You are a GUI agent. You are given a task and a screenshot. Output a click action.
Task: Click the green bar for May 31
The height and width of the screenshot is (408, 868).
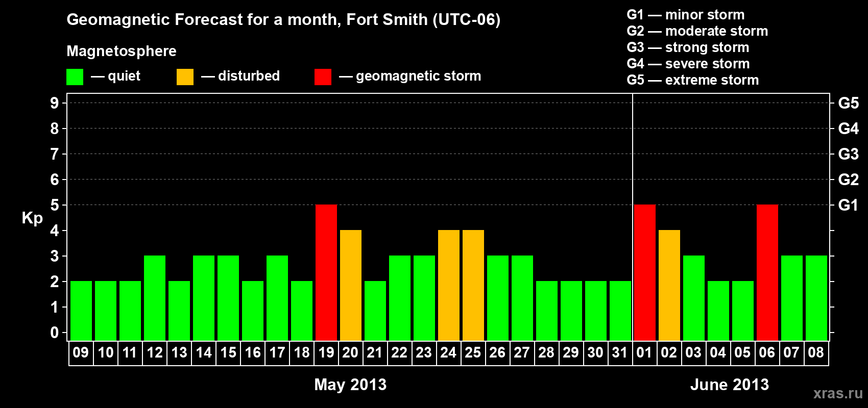tap(620, 311)
